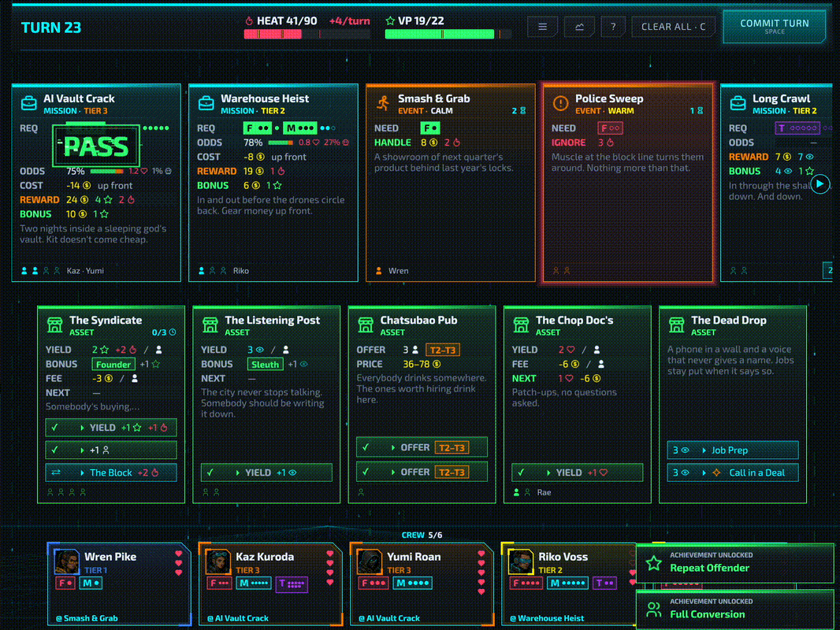The image size is (840, 630).
Task: Click The Dead Drop storefront icon
Action: (676, 325)
